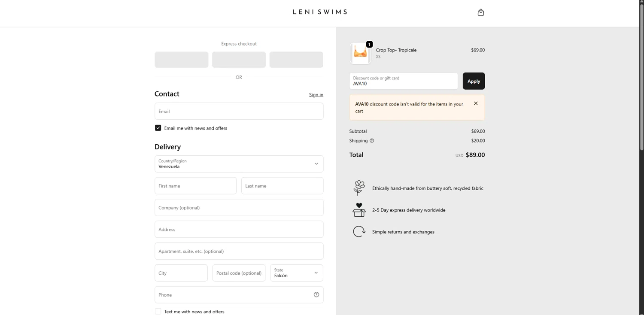644x315 pixels.
Task: Click the Subtotal label
Action: [358, 131]
